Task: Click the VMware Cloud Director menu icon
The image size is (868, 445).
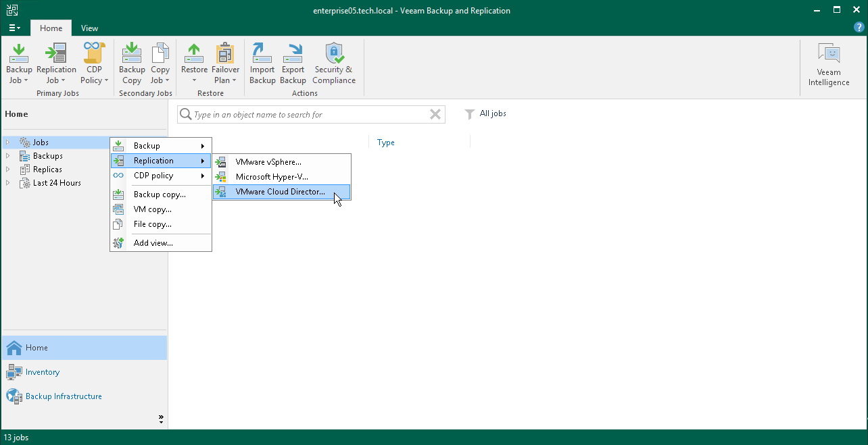Action: 220,192
